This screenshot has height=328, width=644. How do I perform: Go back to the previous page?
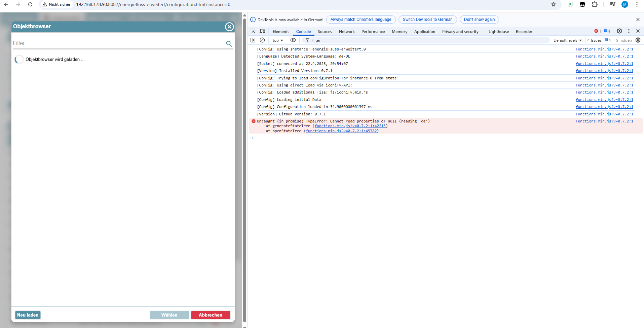[x=6, y=4]
